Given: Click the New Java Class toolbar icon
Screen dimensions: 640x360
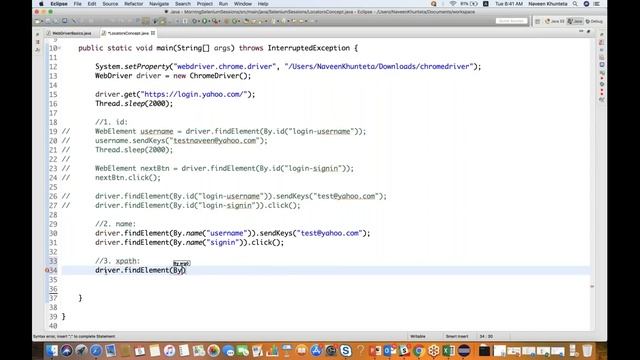Looking at the screenshot, I should point(236,21).
